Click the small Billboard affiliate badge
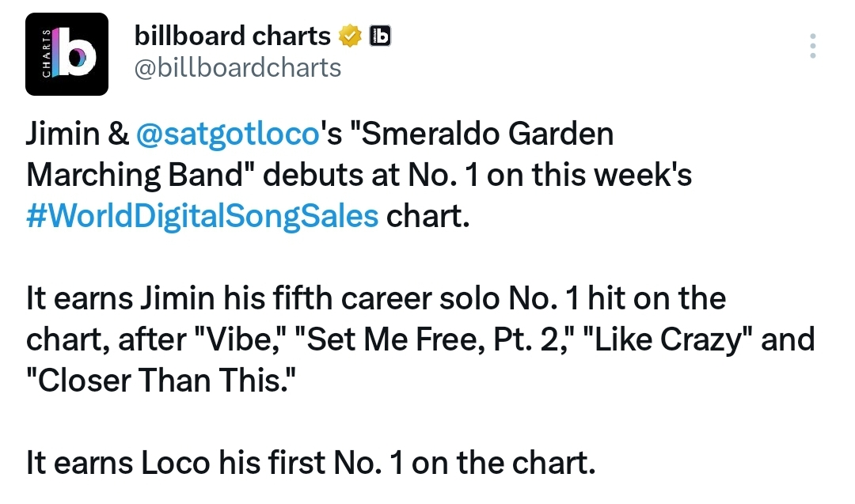 coord(380,36)
